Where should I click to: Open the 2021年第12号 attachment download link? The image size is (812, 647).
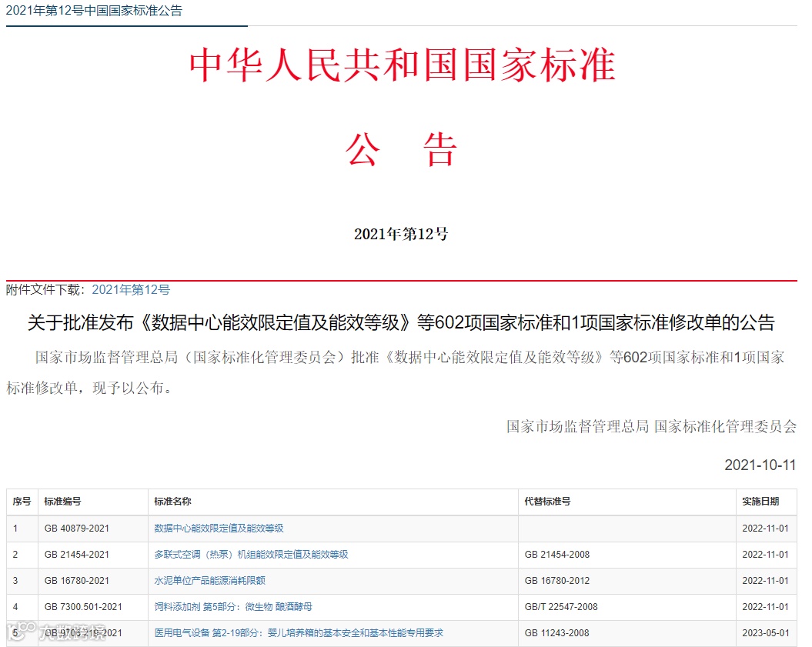(x=131, y=290)
